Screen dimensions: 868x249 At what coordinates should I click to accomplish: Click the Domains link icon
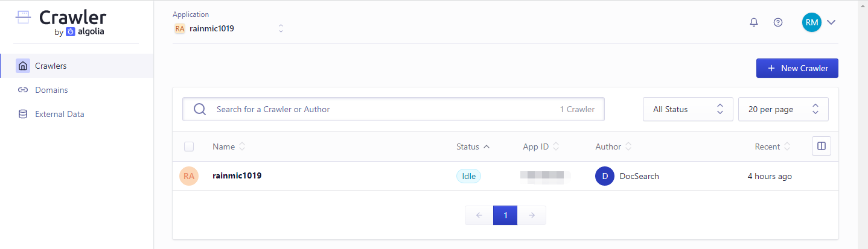pyautogui.click(x=23, y=90)
